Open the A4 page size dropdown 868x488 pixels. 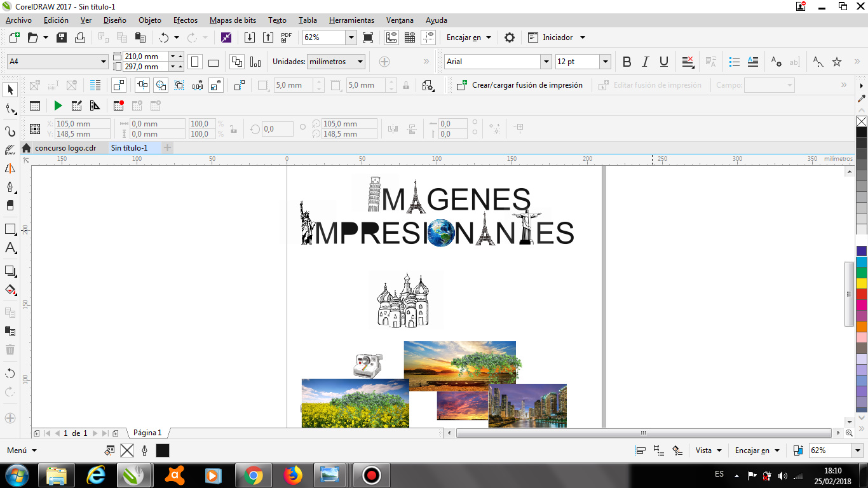(x=104, y=62)
